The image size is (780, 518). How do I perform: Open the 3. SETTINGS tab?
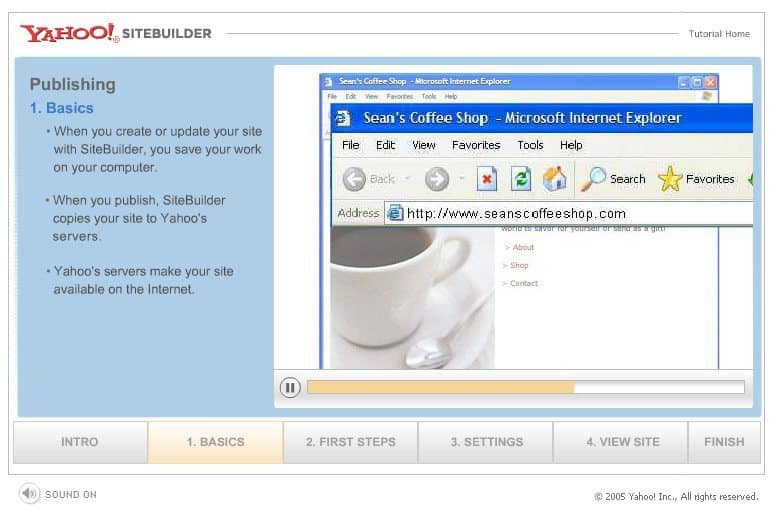pos(486,442)
